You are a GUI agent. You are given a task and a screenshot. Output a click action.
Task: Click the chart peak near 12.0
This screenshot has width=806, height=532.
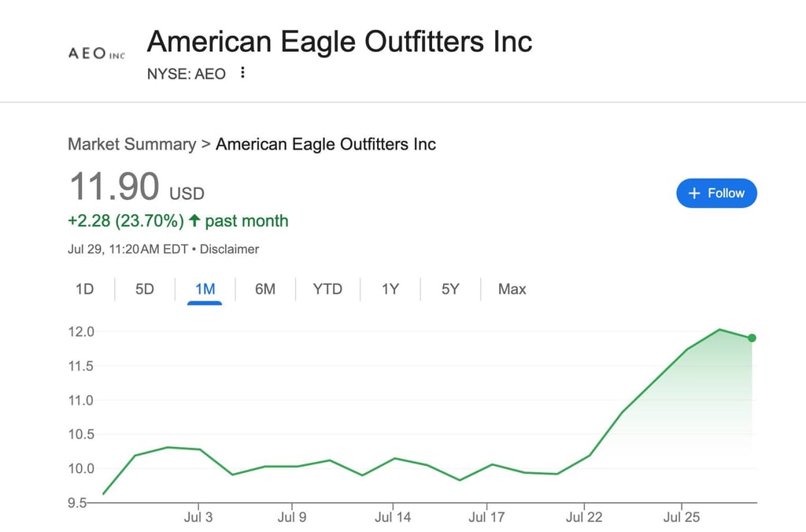719,330
